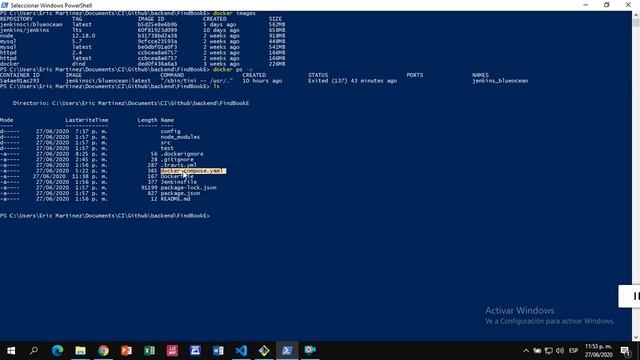640x360 pixels.
Task: Click the LastWriteTime column header
Action: tap(87, 120)
